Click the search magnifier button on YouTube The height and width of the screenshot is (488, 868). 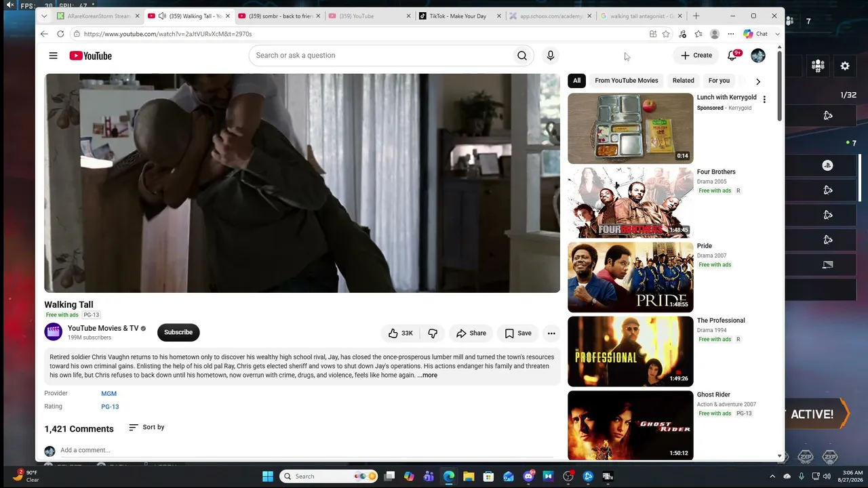(x=522, y=56)
